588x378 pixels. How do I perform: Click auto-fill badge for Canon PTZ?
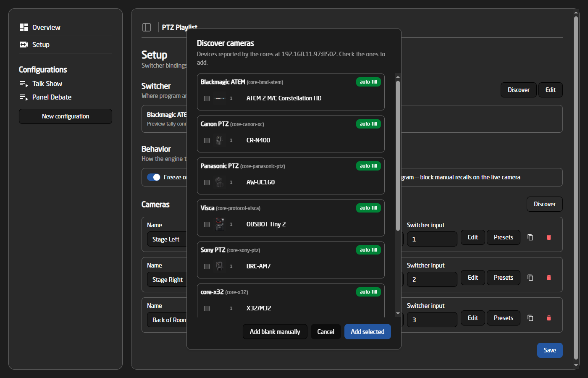coord(368,124)
